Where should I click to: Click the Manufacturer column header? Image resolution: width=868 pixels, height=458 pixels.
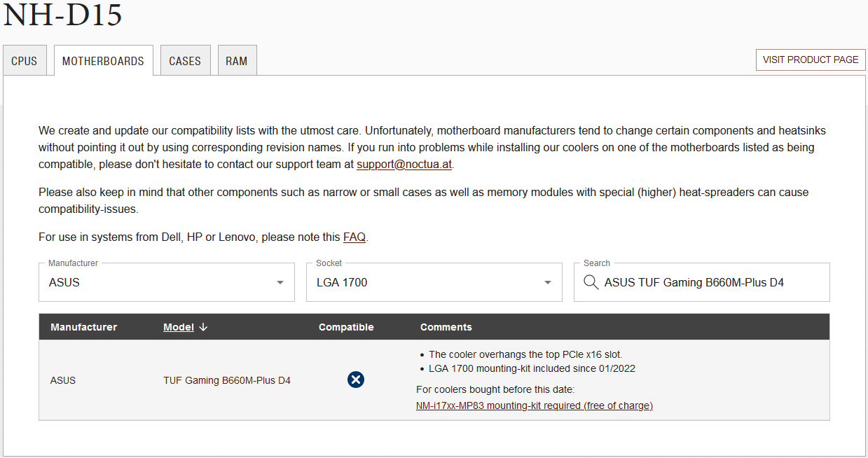[x=83, y=327]
